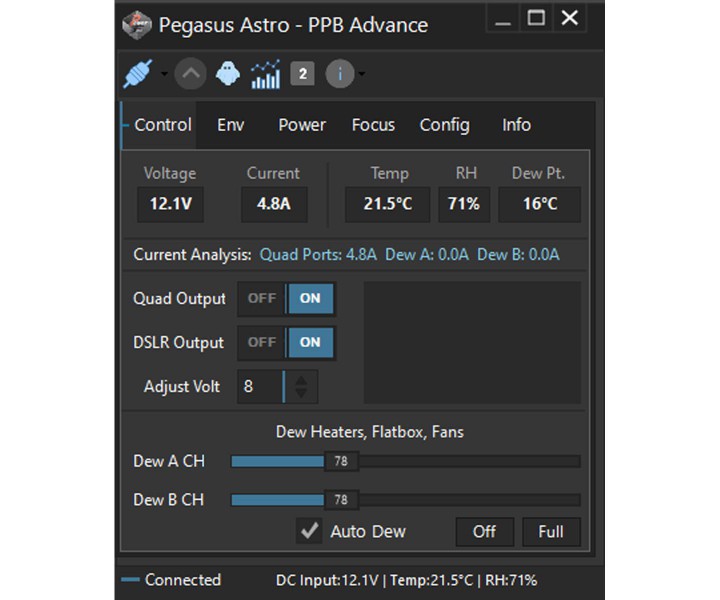Open the Focus tab
The width and height of the screenshot is (720, 600).
[x=373, y=125]
